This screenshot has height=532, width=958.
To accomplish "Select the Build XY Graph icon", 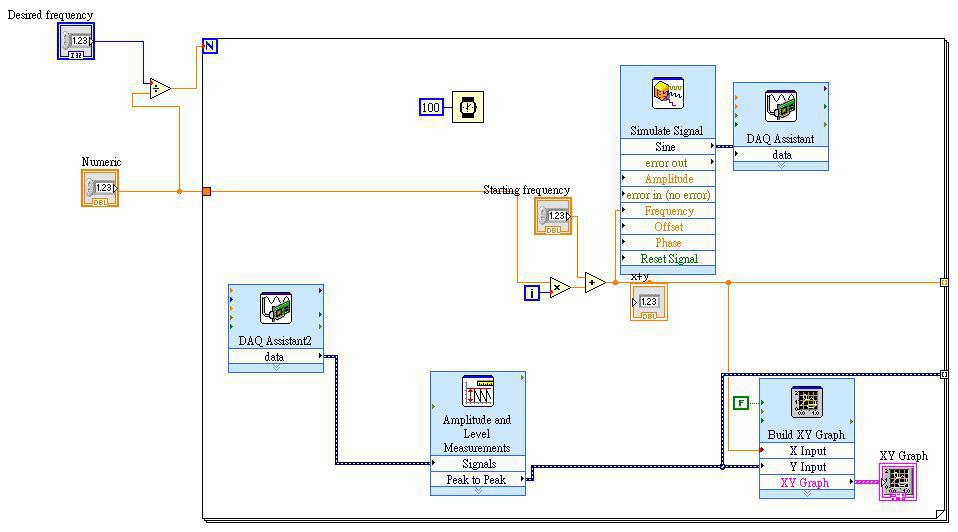I will coord(806,403).
